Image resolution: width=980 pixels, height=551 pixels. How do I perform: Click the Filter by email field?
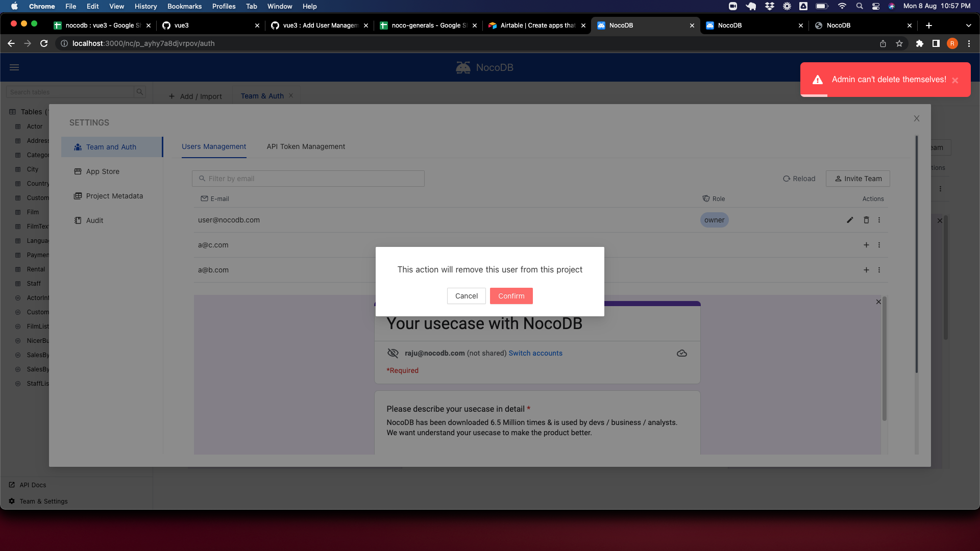point(308,178)
